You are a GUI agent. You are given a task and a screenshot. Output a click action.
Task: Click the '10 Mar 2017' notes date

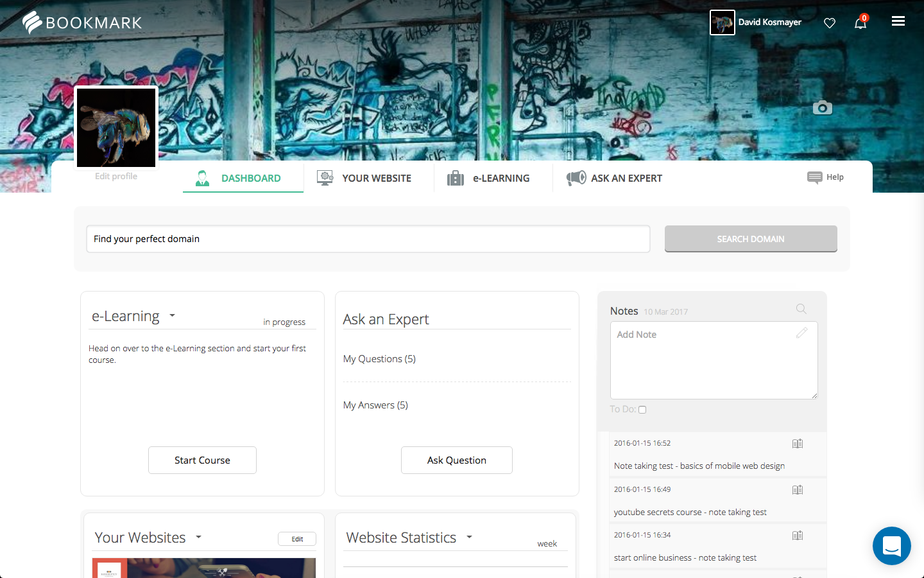coord(665,312)
